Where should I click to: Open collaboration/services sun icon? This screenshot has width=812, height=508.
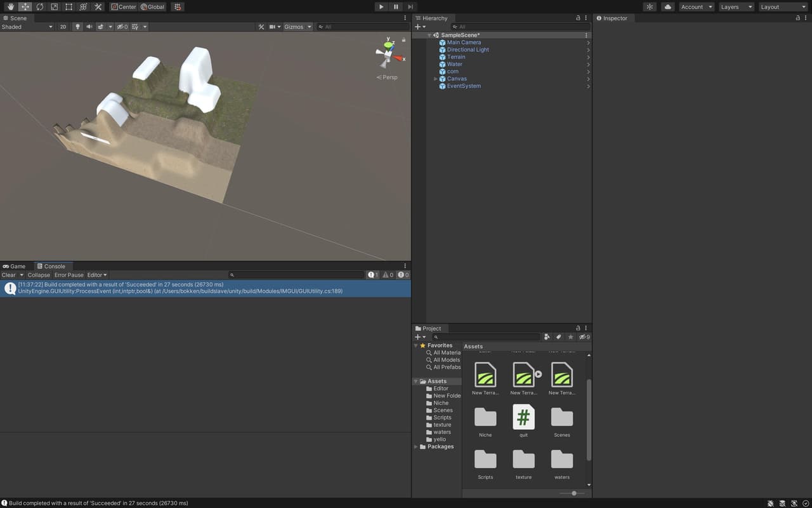pyautogui.click(x=650, y=7)
